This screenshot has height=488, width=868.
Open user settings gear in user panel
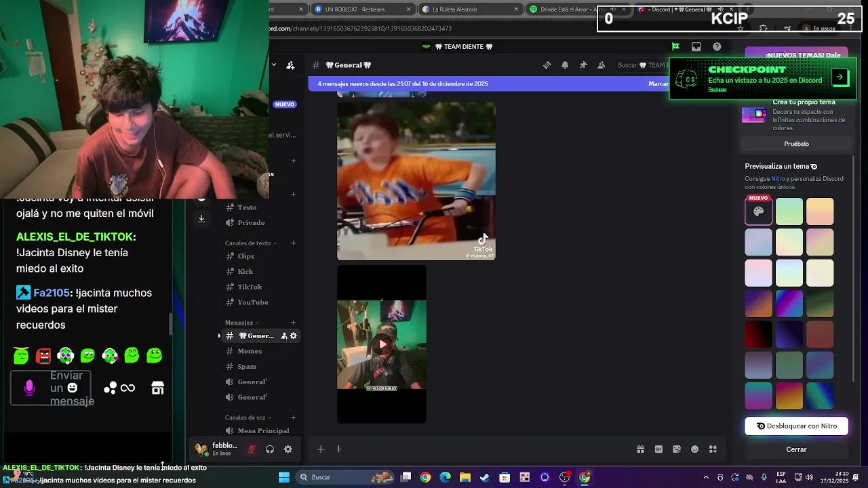pos(288,449)
